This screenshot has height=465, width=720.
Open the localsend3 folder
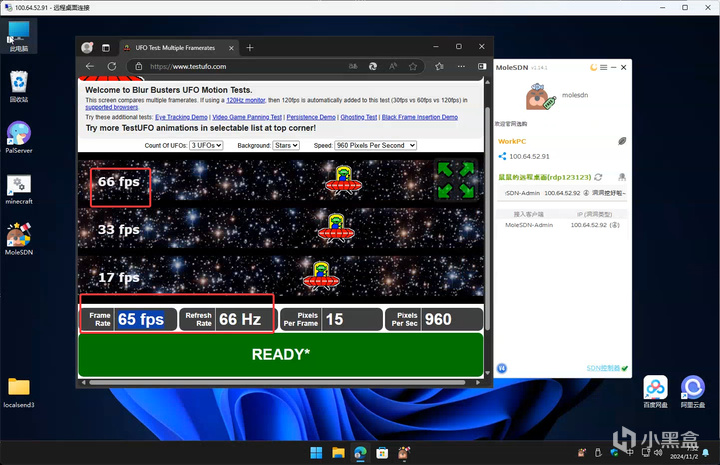19,392
